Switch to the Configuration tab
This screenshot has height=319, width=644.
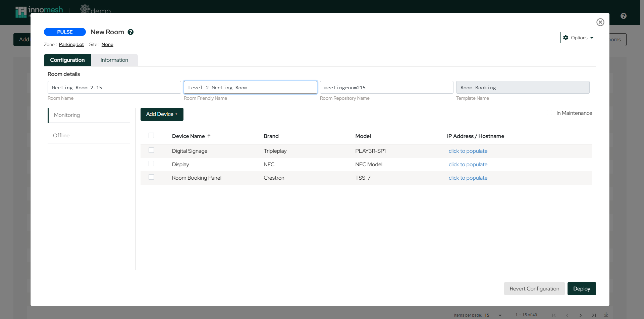tap(67, 60)
